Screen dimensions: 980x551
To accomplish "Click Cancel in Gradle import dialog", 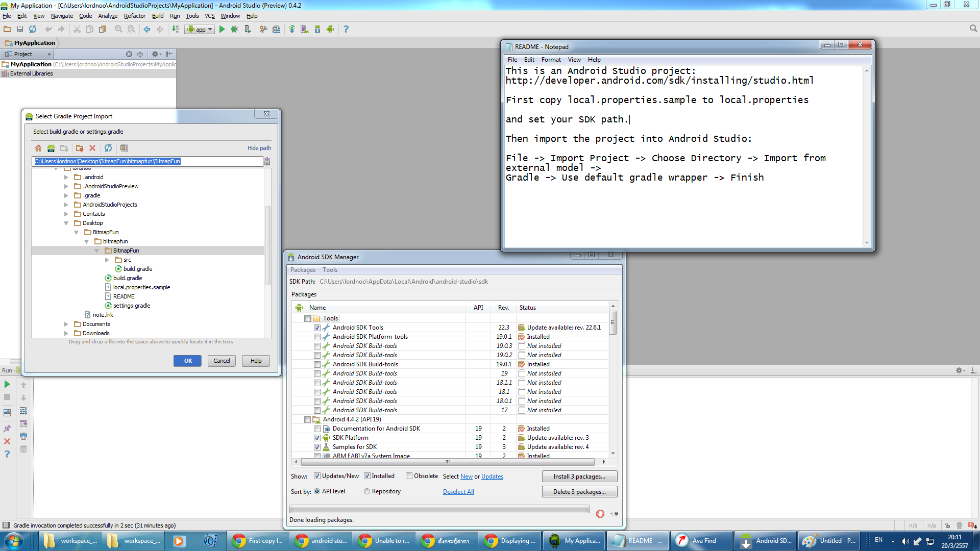I will pos(222,361).
